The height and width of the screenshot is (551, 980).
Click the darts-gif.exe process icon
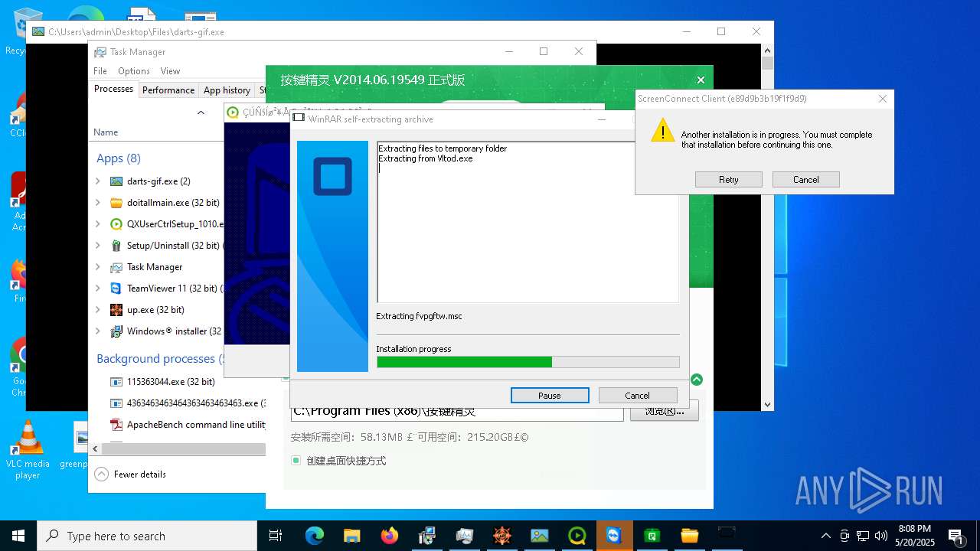[116, 181]
